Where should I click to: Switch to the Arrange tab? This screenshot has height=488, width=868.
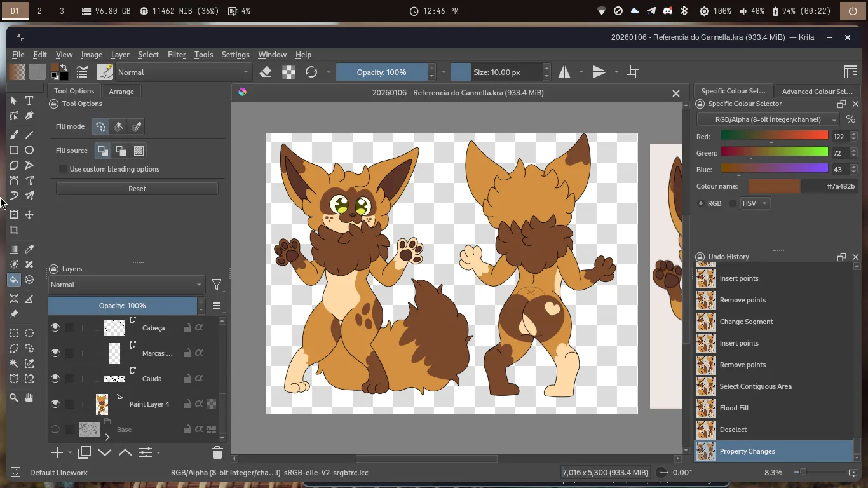(x=121, y=91)
